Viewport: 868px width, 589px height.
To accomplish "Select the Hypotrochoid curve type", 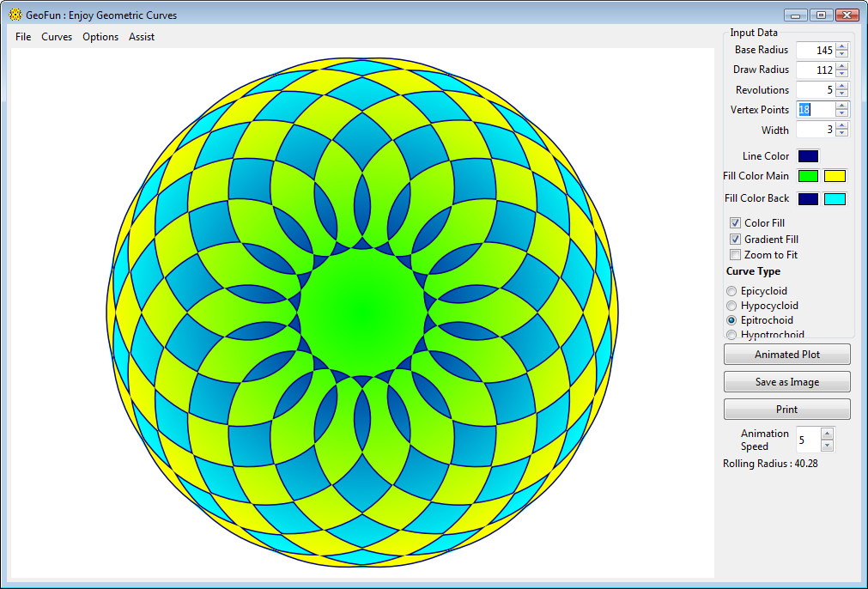I will coord(731,334).
